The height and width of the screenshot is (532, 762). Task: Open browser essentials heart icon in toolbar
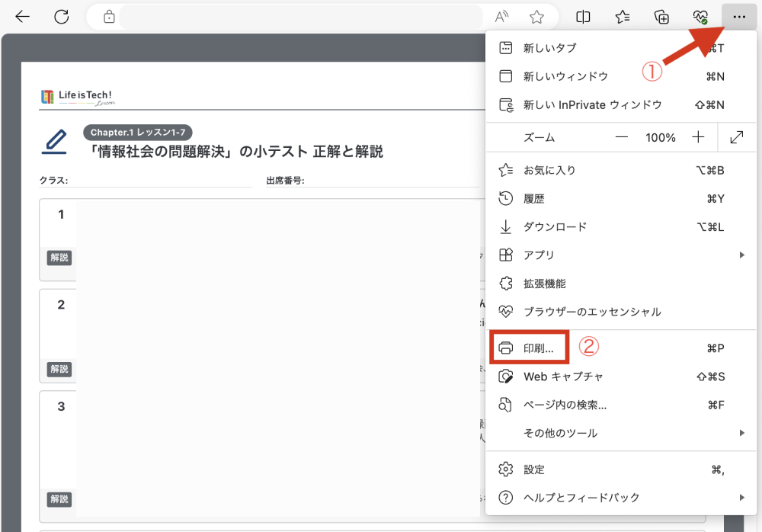tap(700, 17)
